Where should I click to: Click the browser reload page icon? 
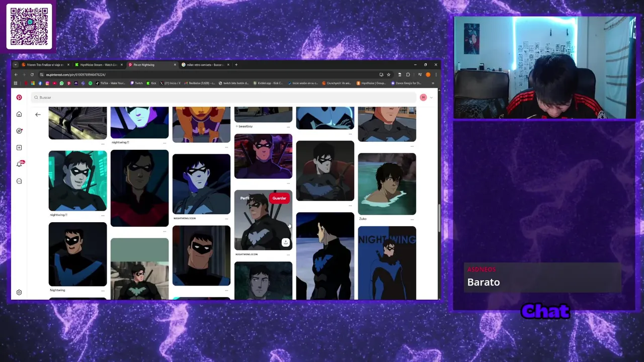pyautogui.click(x=32, y=74)
